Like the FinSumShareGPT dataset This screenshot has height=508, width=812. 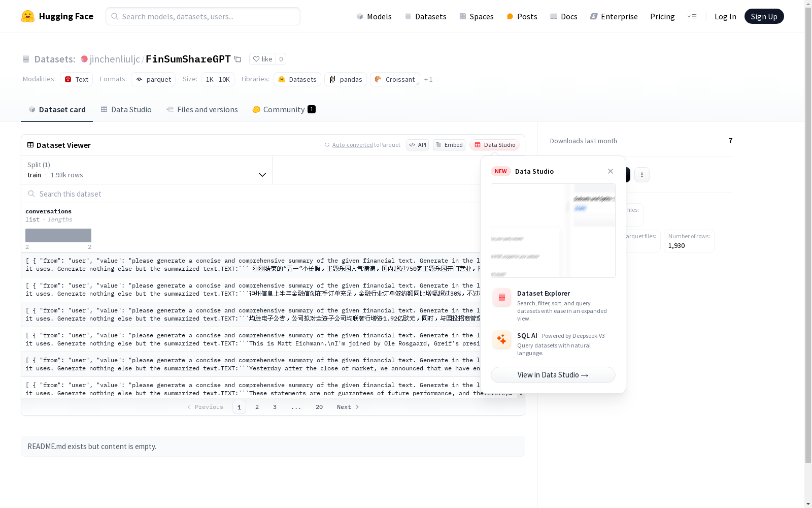(x=263, y=59)
